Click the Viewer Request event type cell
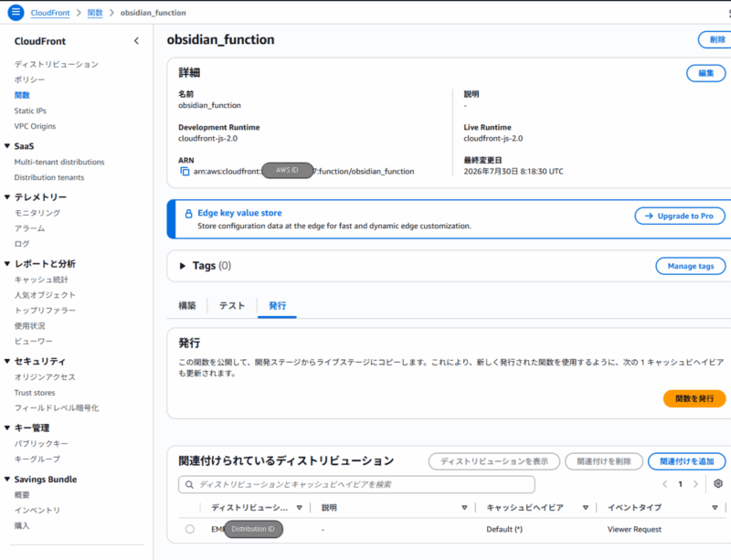The height and width of the screenshot is (560, 731). pos(634,529)
